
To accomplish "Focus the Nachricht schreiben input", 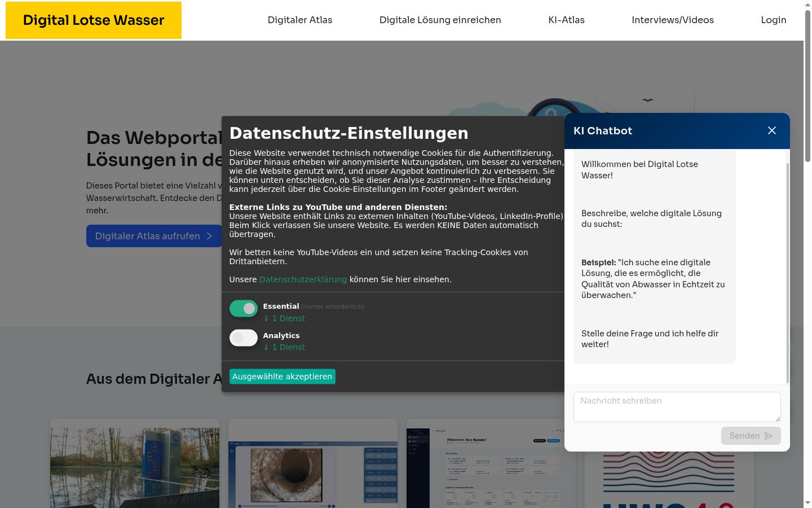I will (x=677, y=407).
